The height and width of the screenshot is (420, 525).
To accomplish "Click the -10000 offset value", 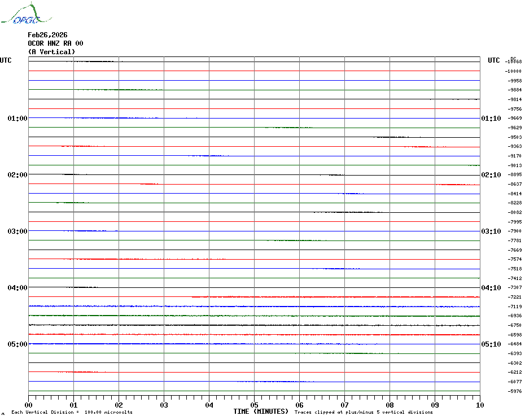I will (513, 71).
